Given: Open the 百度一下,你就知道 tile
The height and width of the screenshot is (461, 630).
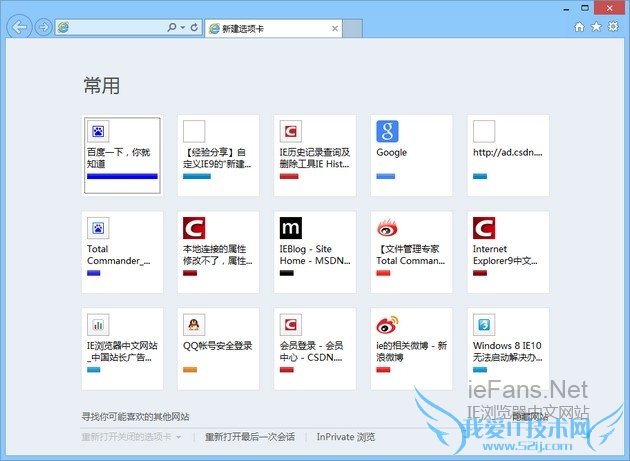Looking at the screenshot, I should 122,156.
